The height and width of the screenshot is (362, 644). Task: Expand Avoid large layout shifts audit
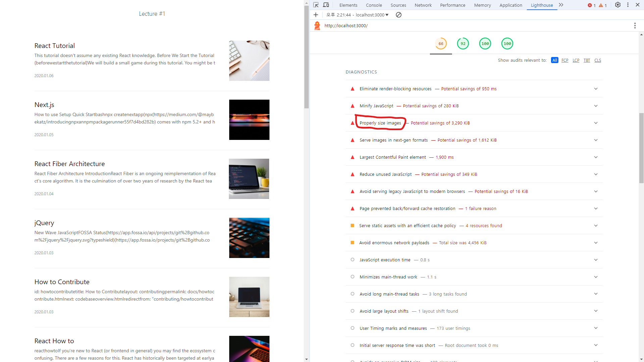click(474, 311)
